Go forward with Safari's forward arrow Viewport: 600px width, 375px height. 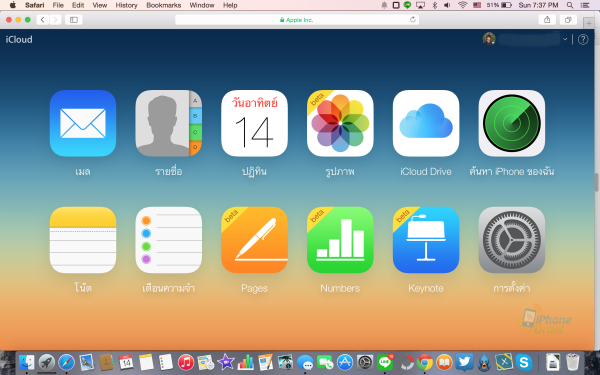[x=55, y=20]
